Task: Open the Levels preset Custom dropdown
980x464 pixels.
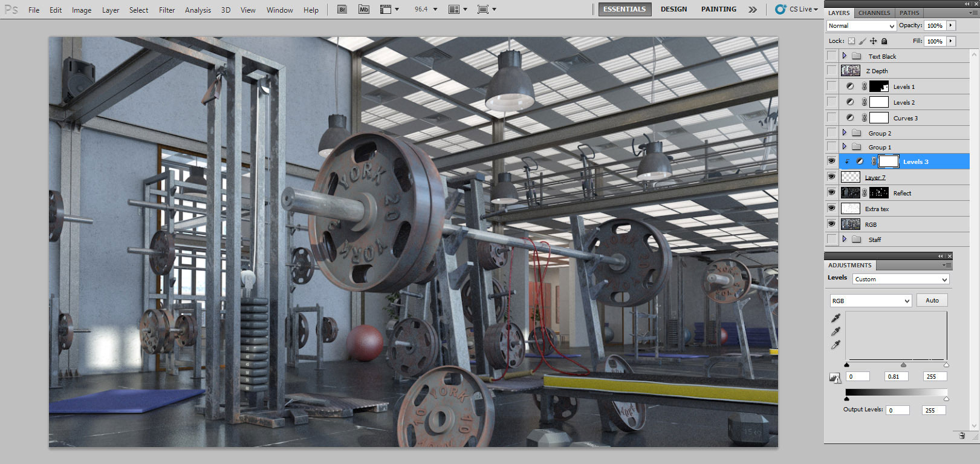Action: pos(901,279)
